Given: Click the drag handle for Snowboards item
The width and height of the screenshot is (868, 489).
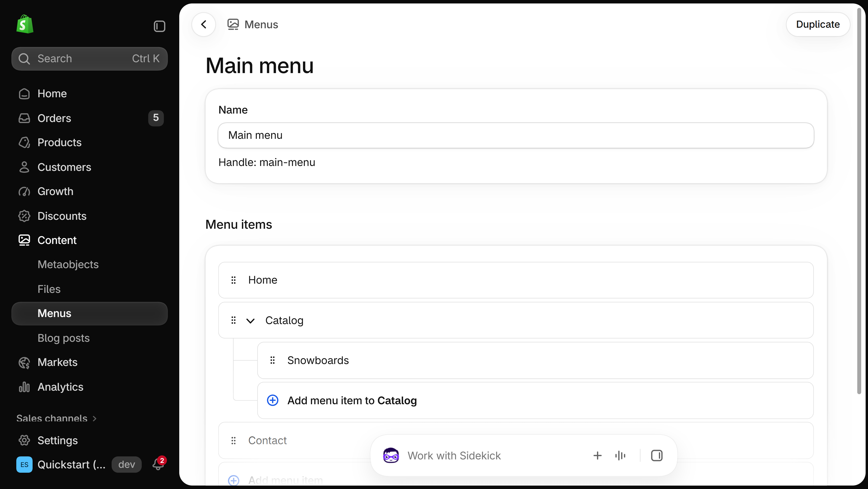Looking at the screenshot, I should pyautogui.click(x=272, y=360).
